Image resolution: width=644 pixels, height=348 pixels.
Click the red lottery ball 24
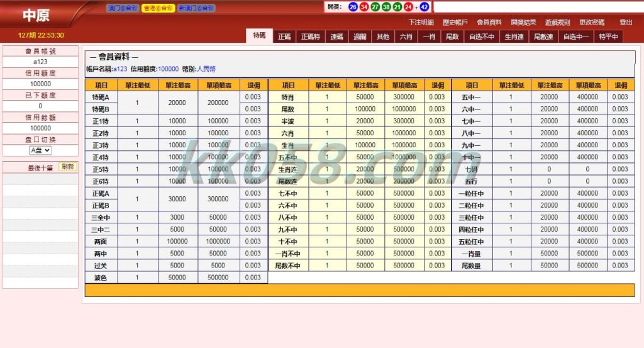408,7
